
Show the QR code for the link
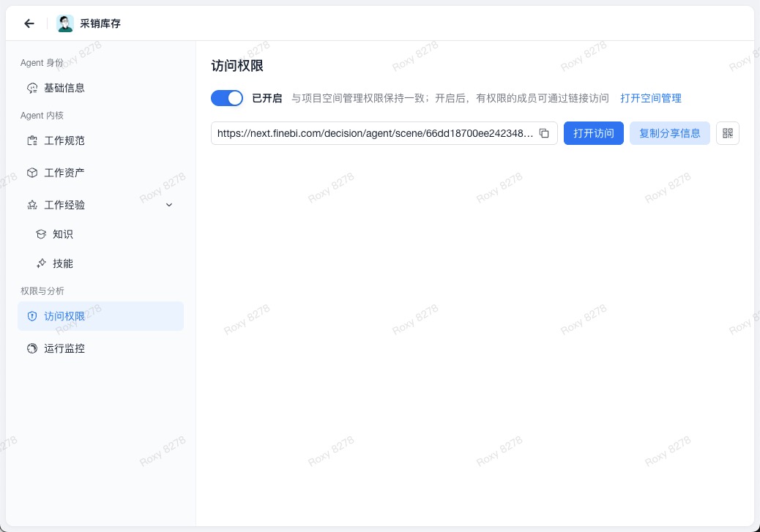click(728, 133)
